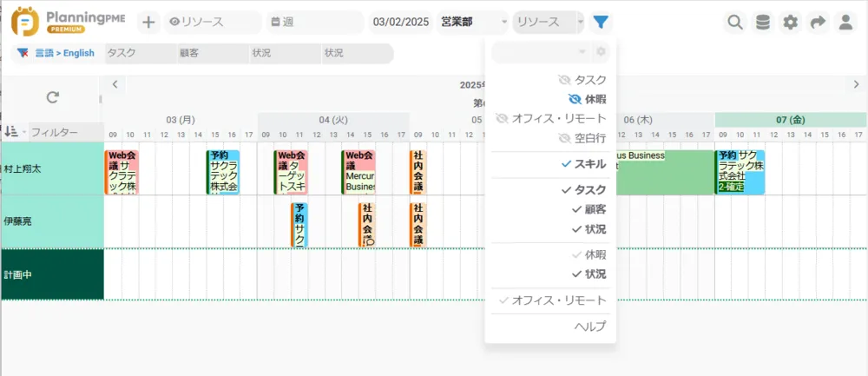Viewport: 868px width, 376px height.
Task: Uncheck the スキル option
Action: pyautogui.click(x=583, y=164)
